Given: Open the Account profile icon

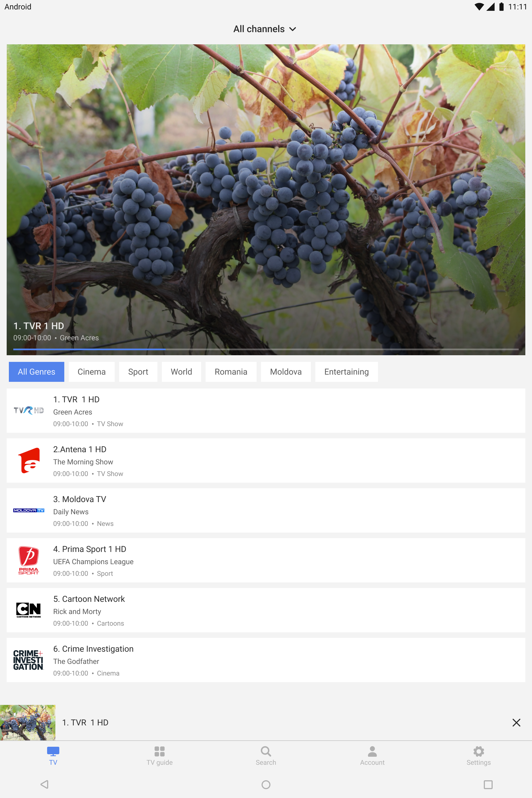Looking at the screenshot, I should (372, 751).
